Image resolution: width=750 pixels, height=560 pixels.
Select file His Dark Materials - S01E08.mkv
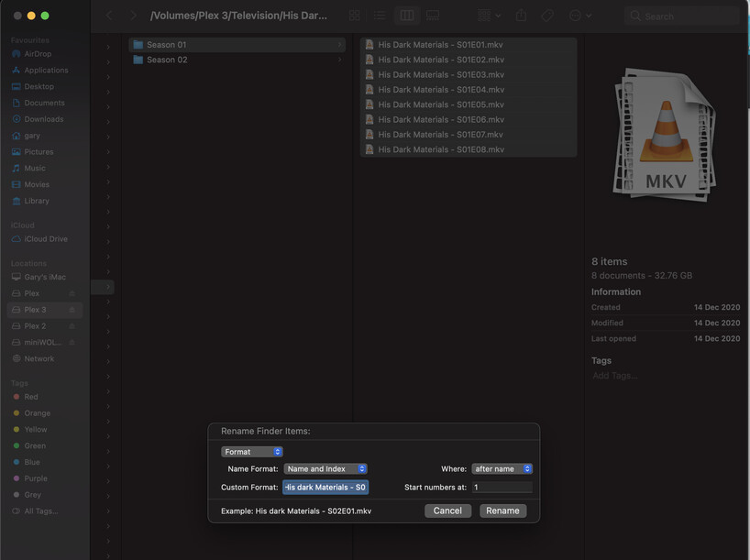(468, 149)
